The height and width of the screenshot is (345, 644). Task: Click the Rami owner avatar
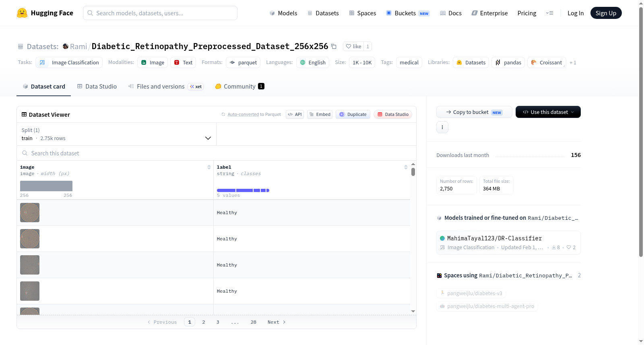click(x=66, y=46)
